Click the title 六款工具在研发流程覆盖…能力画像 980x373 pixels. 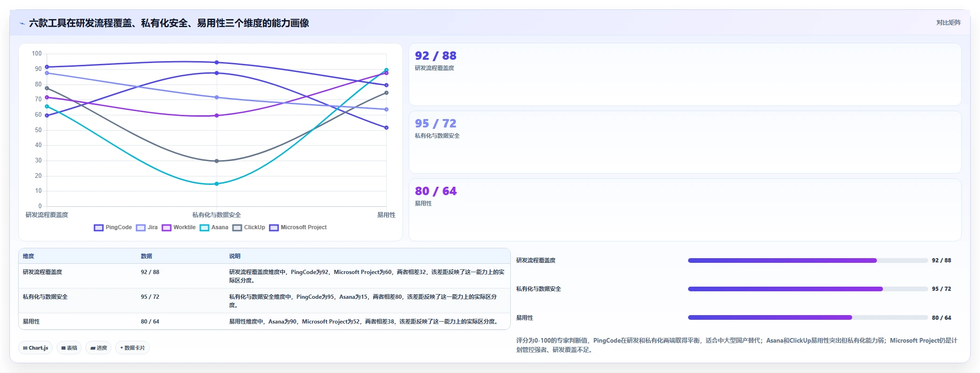[169, 23]
